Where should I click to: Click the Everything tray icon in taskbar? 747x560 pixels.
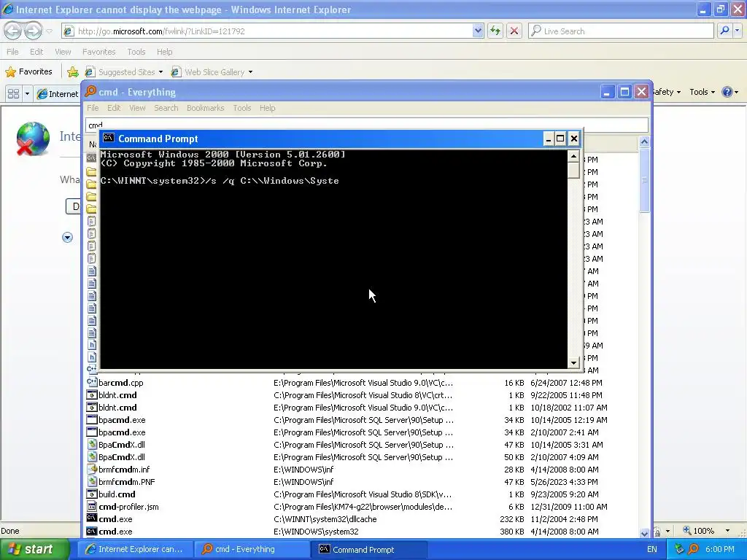[694, 549]
